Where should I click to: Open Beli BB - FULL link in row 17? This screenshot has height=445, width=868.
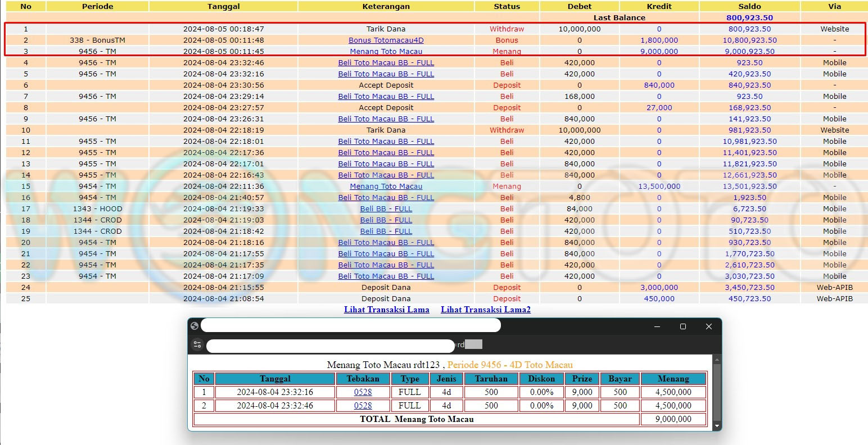pyautogui.click(x=386, y=209)
